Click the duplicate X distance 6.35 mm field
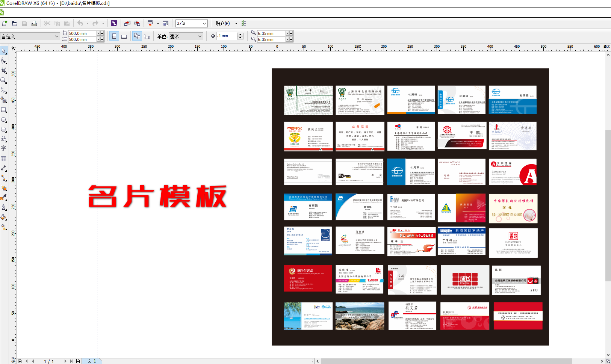This screenshot has height=364, width=611. [x=271, y=33]
